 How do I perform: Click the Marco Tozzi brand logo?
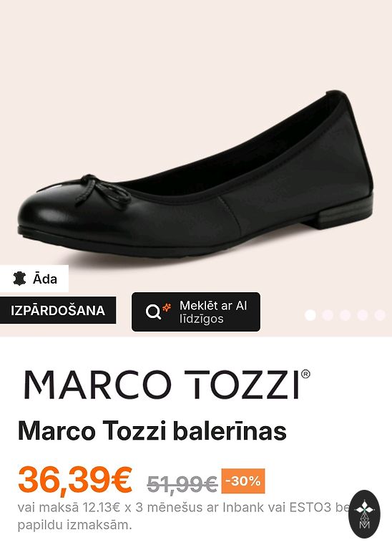tap(167, 384)
